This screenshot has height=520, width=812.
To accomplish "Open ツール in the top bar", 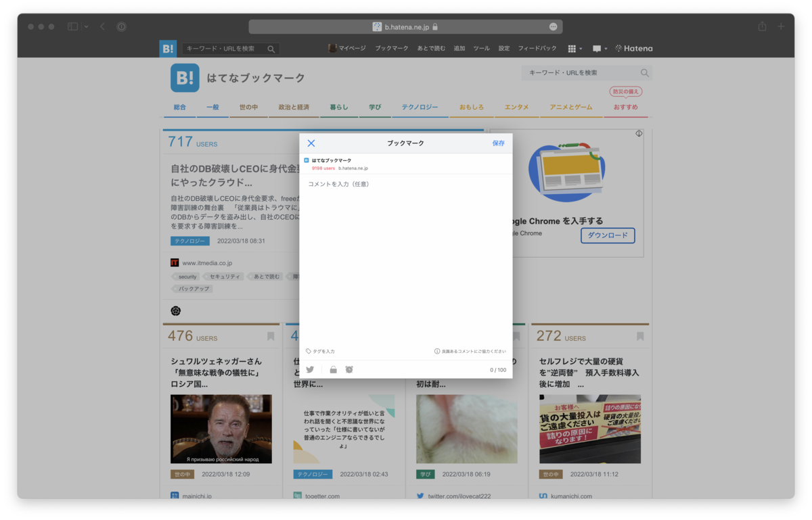I will pyautogui.click(x=481, y=49).
